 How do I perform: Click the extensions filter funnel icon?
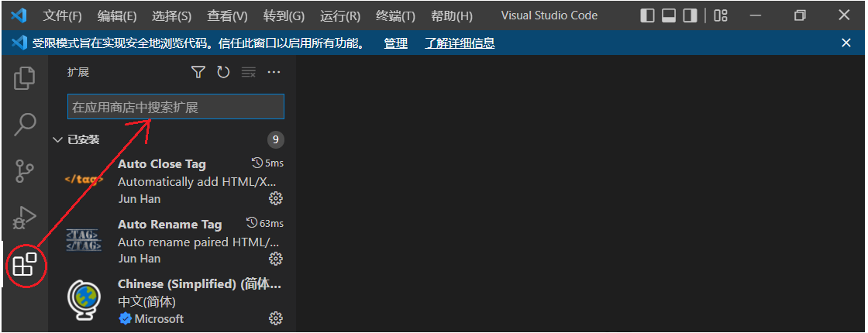198,72
